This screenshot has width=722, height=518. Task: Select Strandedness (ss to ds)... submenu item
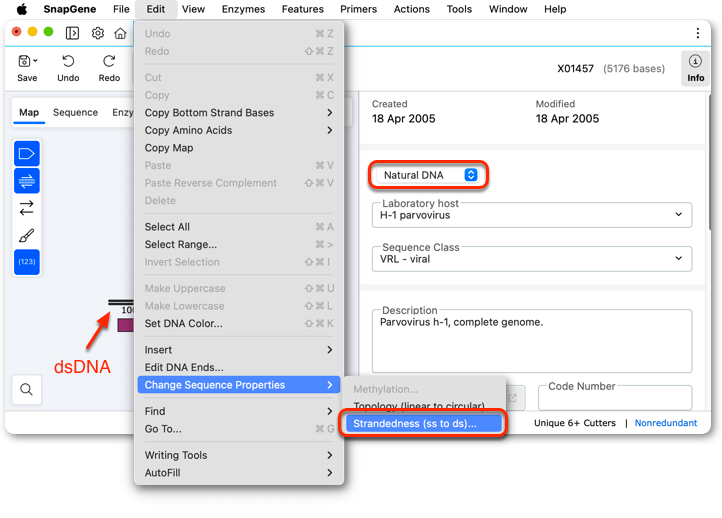[423, 424]
